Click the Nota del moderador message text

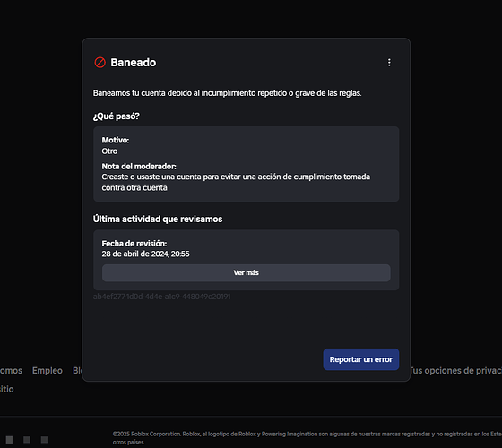[x=236, y=182]
